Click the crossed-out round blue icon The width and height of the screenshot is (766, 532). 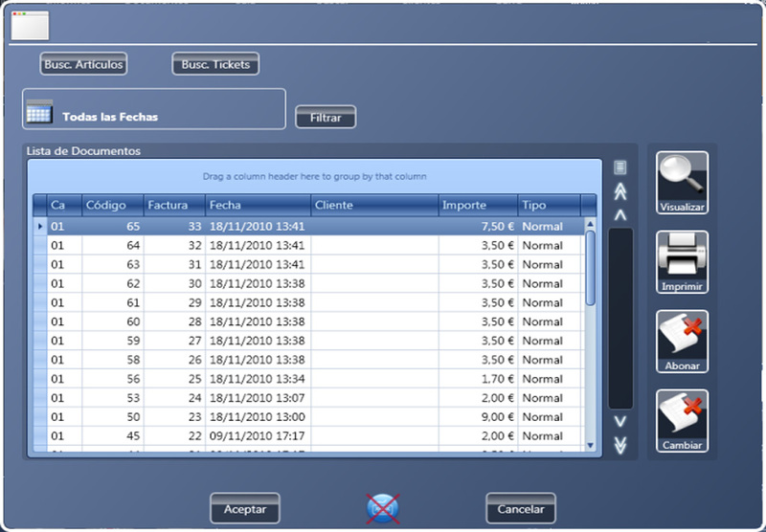pyautogui.click(x=382, y=508)
